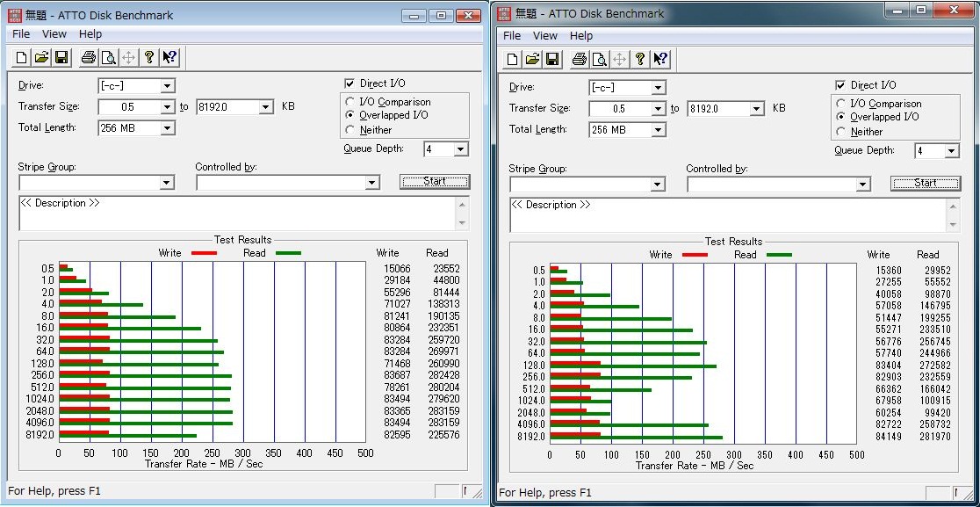Open Controlled by dropdown in left window
Viewport: 980px width, 507px height.
tap(372, 183)
